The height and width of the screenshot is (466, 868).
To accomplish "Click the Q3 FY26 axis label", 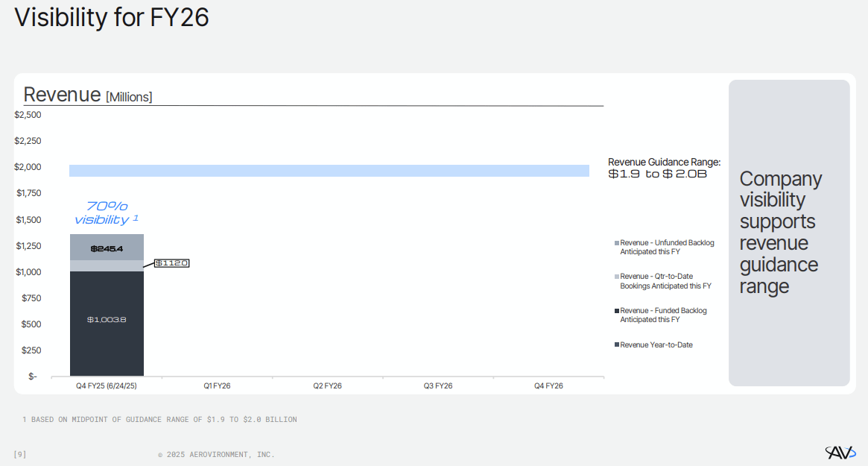I will click(438, 386).
